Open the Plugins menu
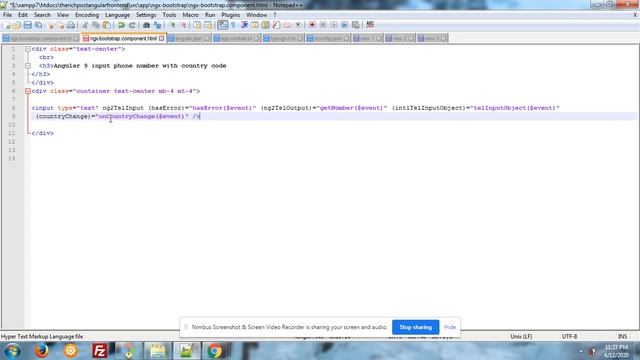This screenshot has height=360, width=640. coord(231,15)
